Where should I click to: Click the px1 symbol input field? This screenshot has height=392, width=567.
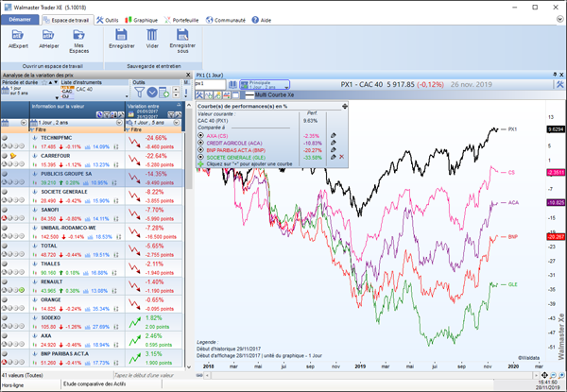(x=210, y=85)
